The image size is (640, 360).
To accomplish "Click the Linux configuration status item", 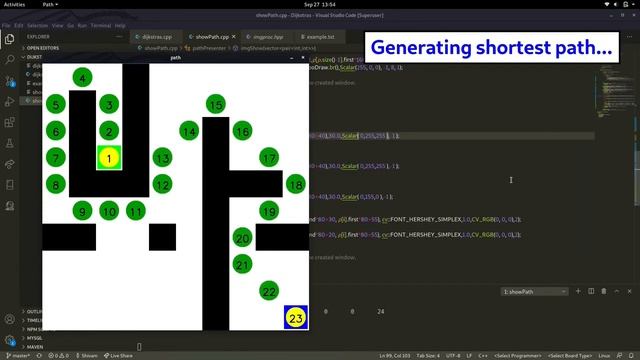I will 604,356.
